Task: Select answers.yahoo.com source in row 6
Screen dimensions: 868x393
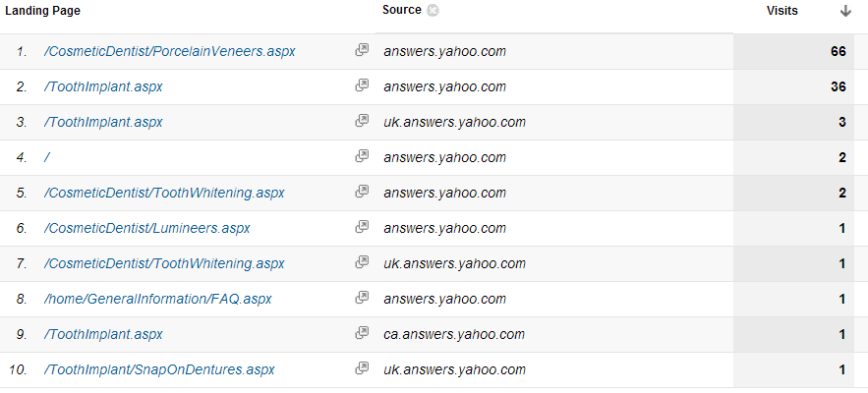Action: [x=444, y=229]
